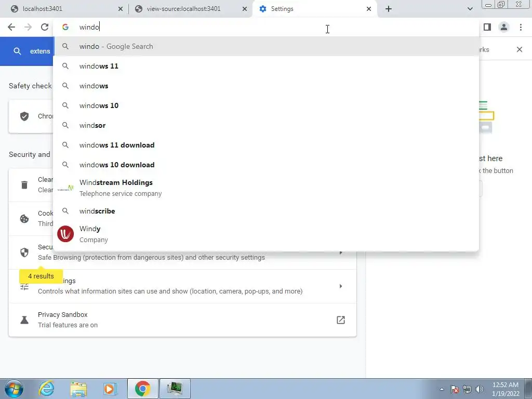The height and width of the screenshot is (399, 532).
Task: Open the Privacy Sandbox row
Action: click(x=182, y=320)
